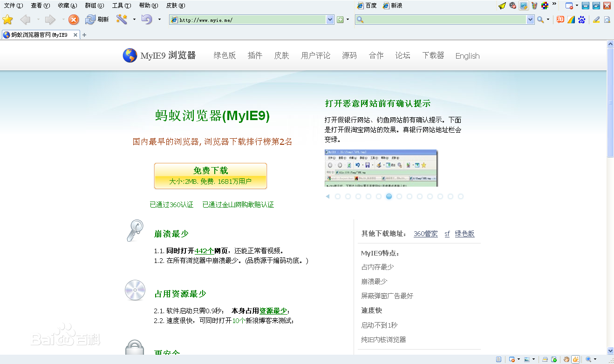Click the Taobao icon beside the search box
614x364 pixels.
pyautogui.click(x=560, y=20)
